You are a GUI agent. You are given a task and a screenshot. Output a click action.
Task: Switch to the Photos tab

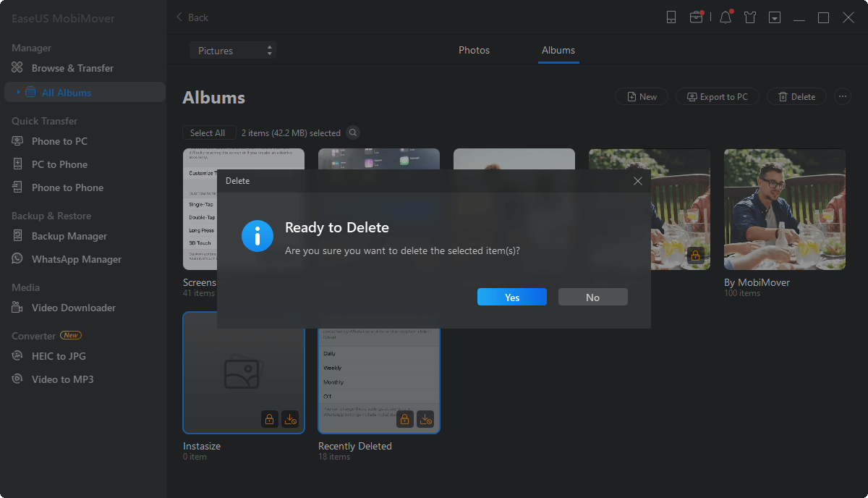474,50
